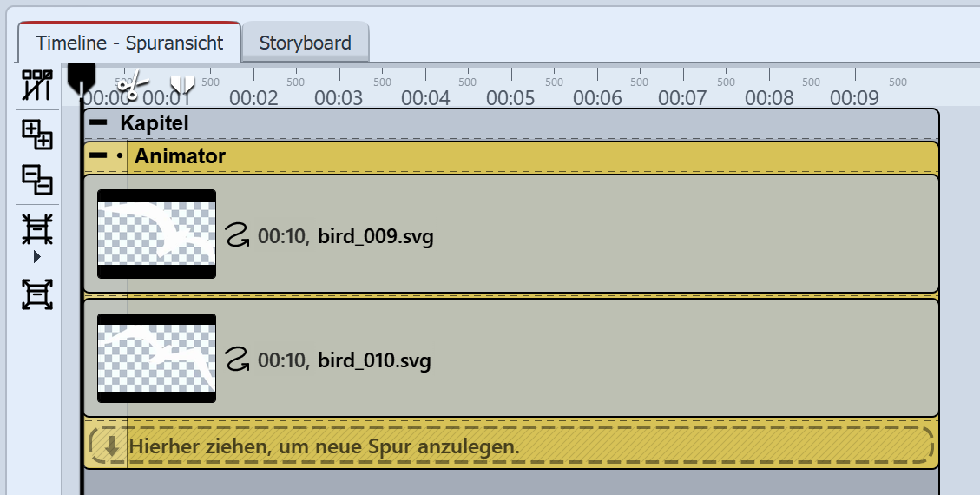
Task: Click the motion path icon beside bird_010.svg
Action: tap(236, 359)
